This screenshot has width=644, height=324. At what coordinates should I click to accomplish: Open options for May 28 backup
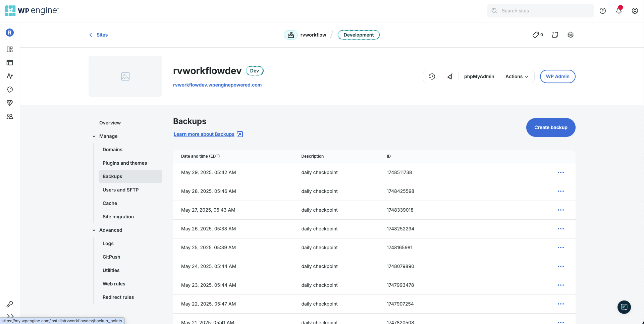coord(561,191)
